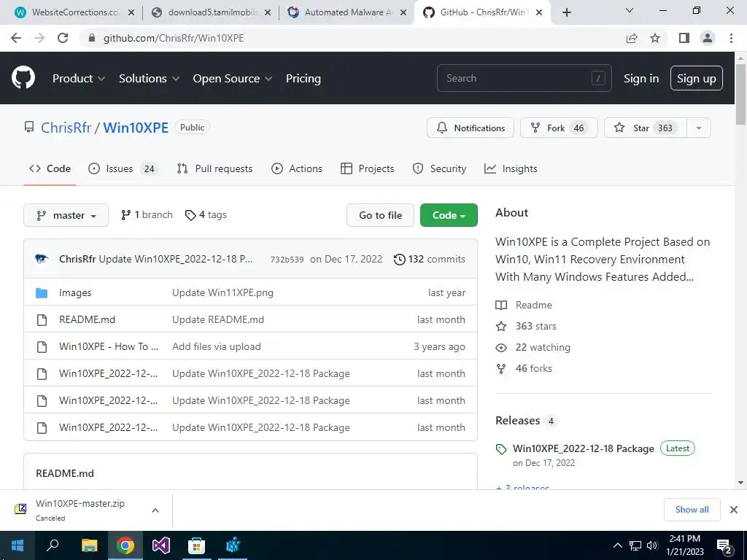The height and width of the screenshot is (560, 747).
Task: Click the 363 stars link
Action: click(x=535, y=326)
